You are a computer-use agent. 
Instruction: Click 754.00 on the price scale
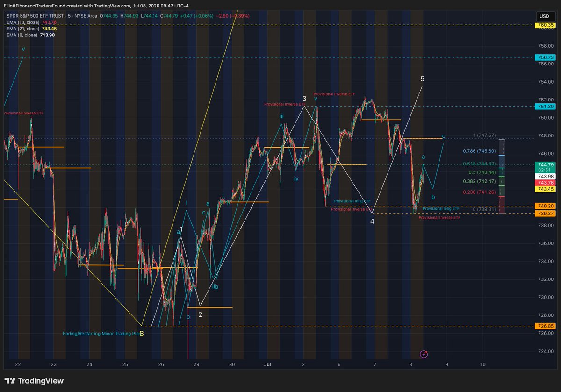click(546, 82)
